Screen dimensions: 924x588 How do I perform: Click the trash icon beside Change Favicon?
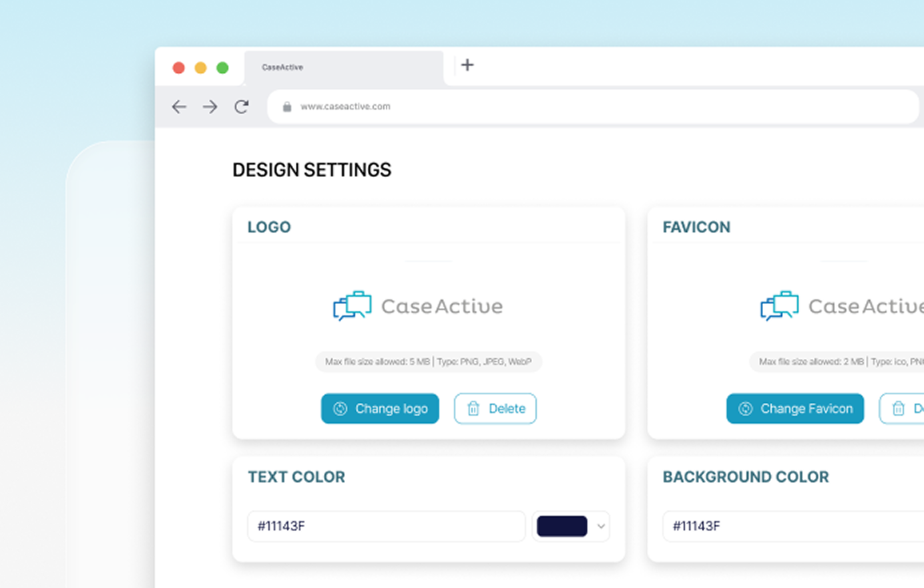tap(899, 408)
